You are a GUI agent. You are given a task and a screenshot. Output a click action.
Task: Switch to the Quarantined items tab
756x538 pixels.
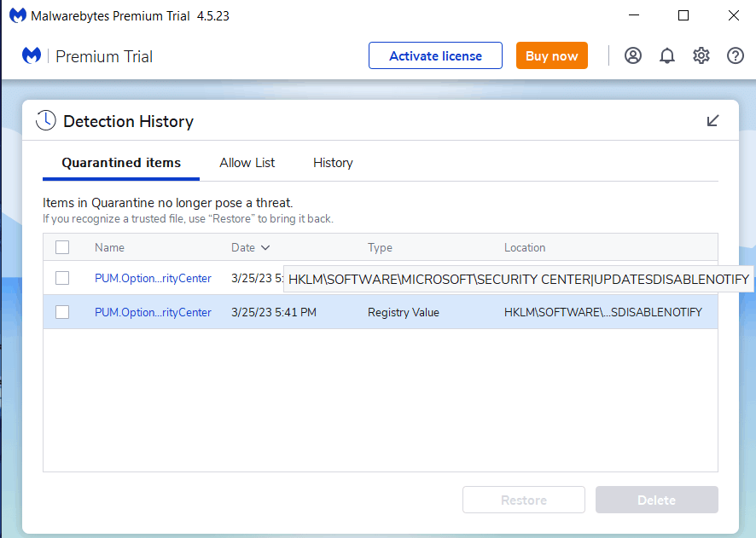click(x=121, y=163)
